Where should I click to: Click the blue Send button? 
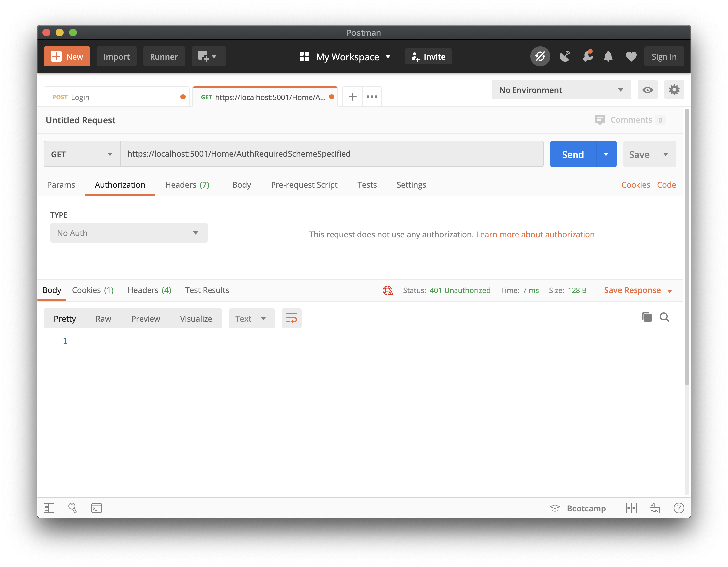pyautogui.click(x=573, y=154)
